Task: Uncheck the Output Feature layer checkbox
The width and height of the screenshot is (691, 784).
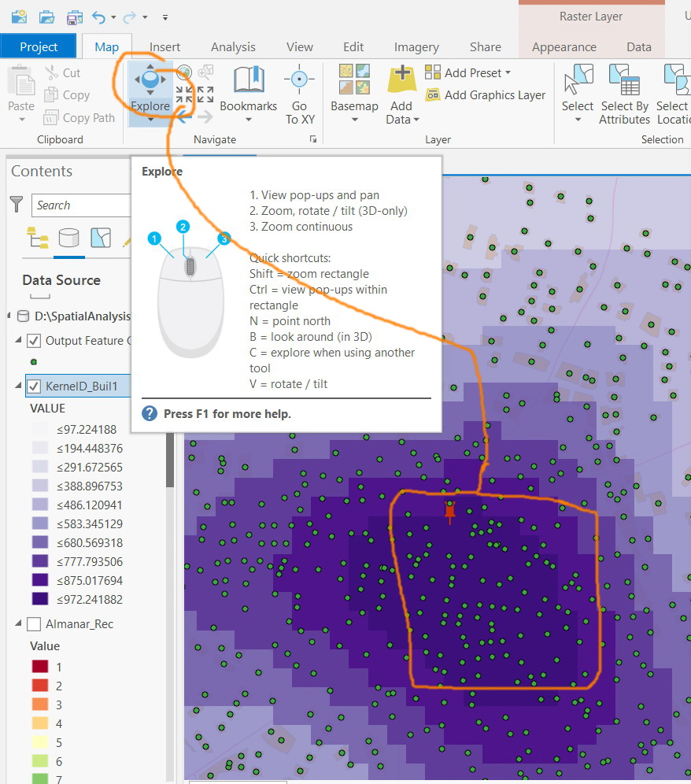Action: 34,341
